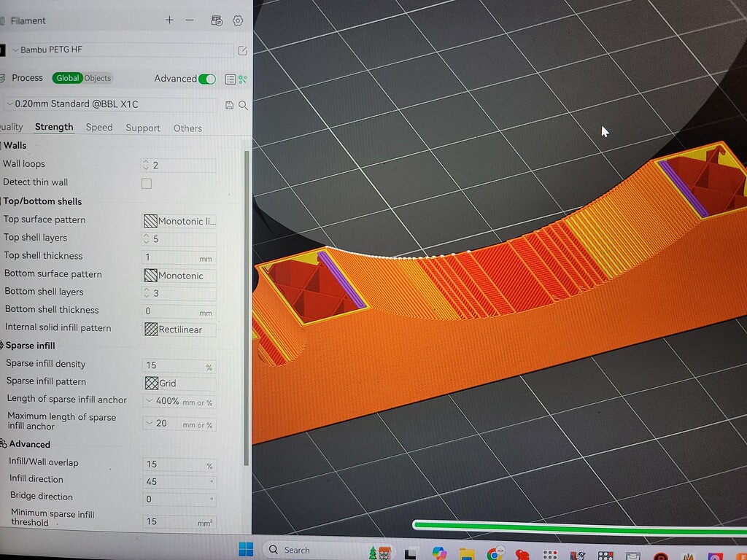This screenshot has height=560, width=747.
Task: Click the green process settings scissors icon
Action: (243, 79)
